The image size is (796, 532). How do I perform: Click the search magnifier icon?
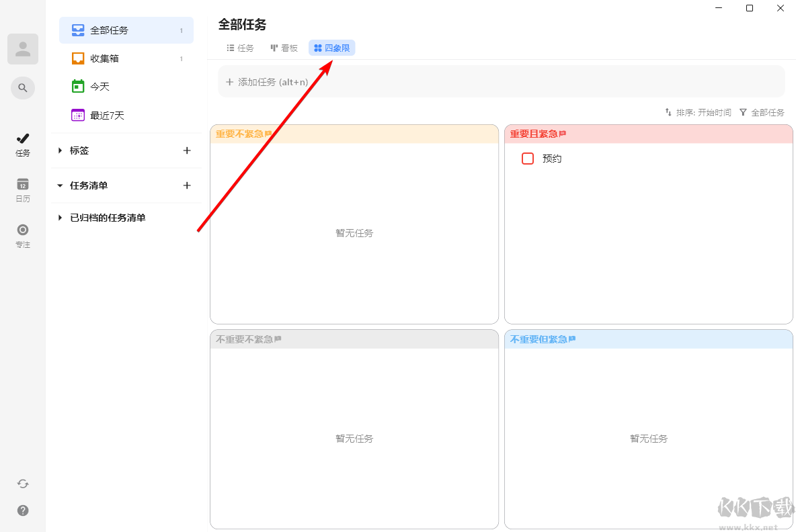[22, 88]
